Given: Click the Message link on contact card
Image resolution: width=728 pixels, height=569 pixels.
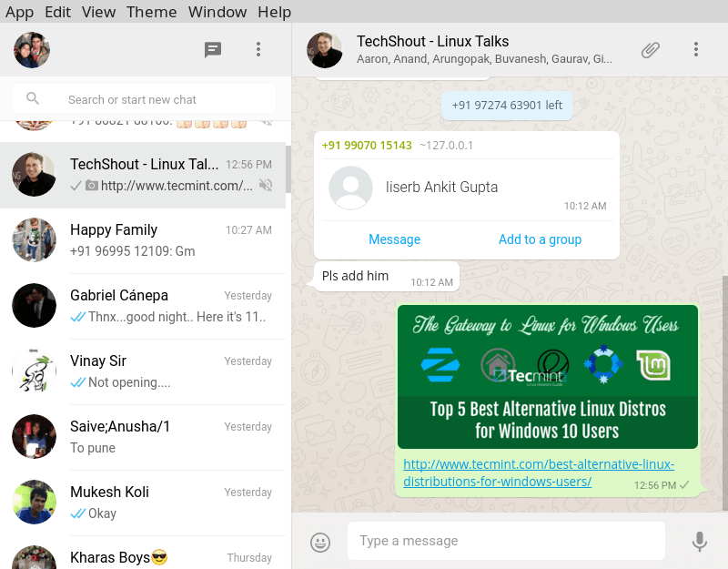Looking at the screenshot, I should point(394,239).
